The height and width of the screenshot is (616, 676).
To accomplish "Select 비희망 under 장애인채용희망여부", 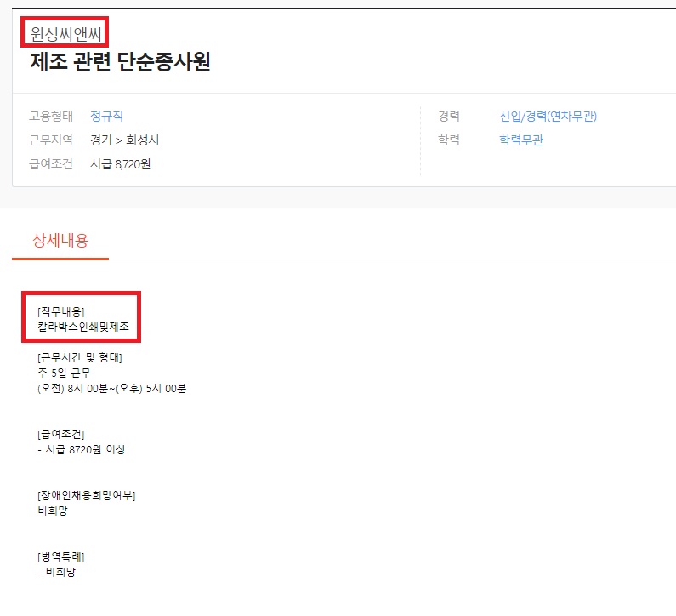I will [x=53, y=510].
